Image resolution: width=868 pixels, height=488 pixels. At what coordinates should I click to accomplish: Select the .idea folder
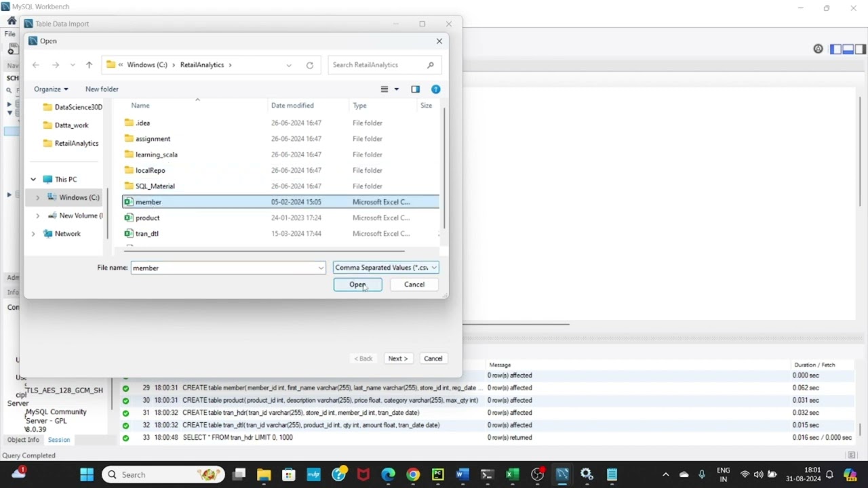(x=281, y=123)
